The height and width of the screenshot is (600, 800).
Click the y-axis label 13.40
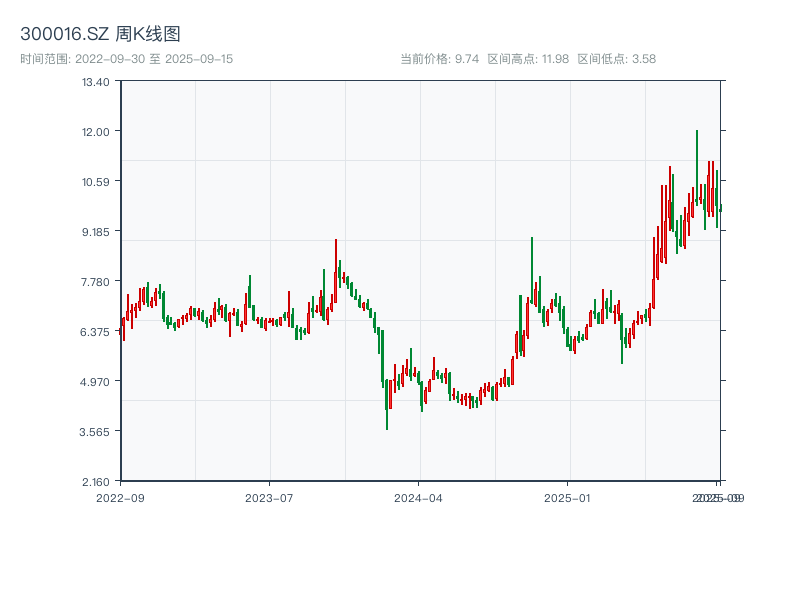coord(95,82)
